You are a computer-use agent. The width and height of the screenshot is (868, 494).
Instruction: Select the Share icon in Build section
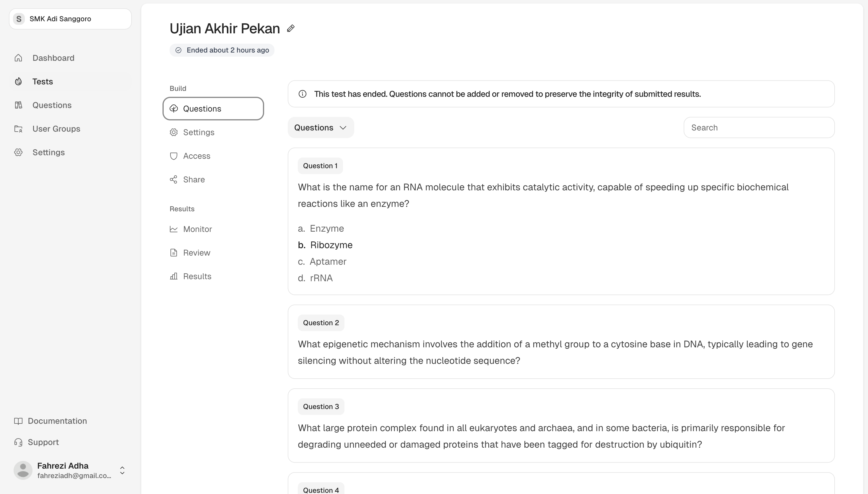(x=174, y=179)
